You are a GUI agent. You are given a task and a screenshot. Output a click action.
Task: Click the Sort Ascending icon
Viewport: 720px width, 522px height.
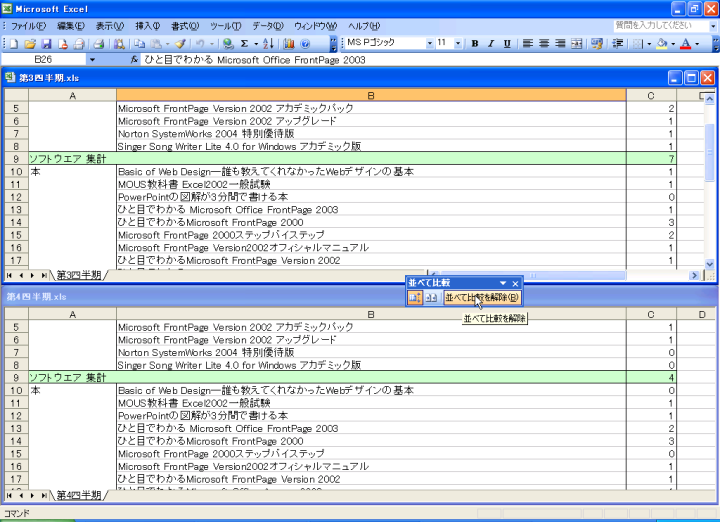click(269, 44)
